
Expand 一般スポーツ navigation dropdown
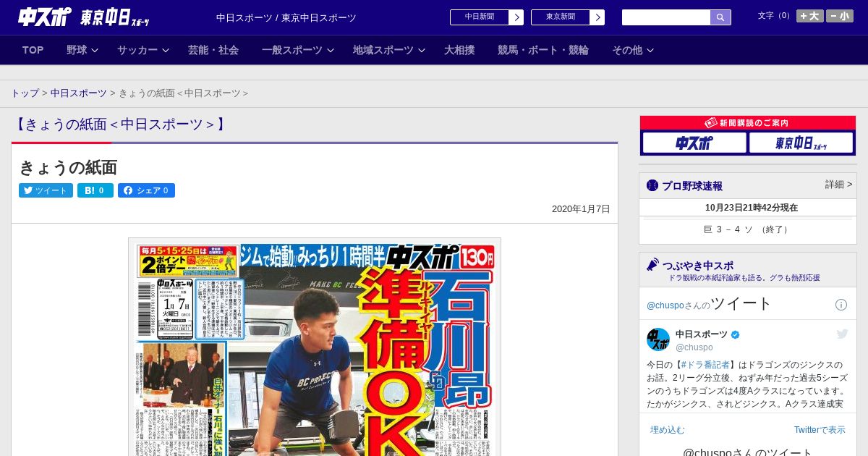point(298,50)
